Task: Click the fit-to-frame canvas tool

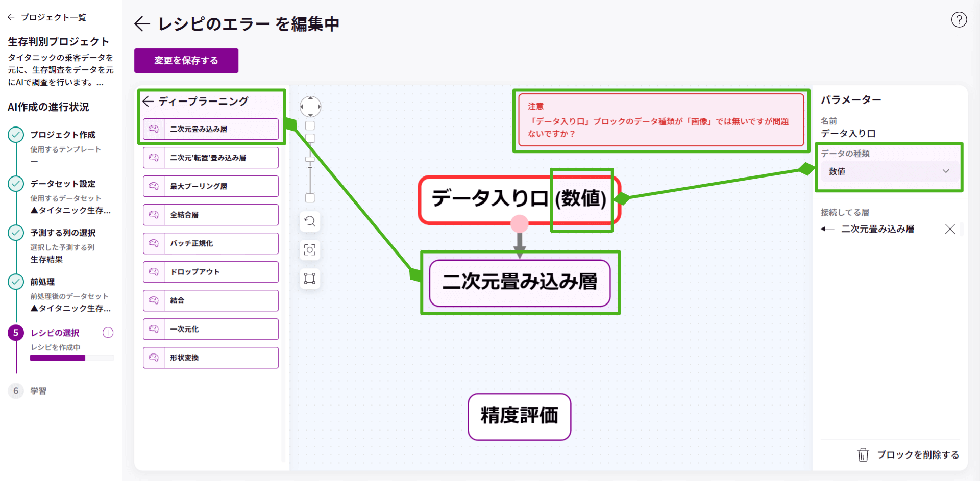Action: click(x=310, y=279)
